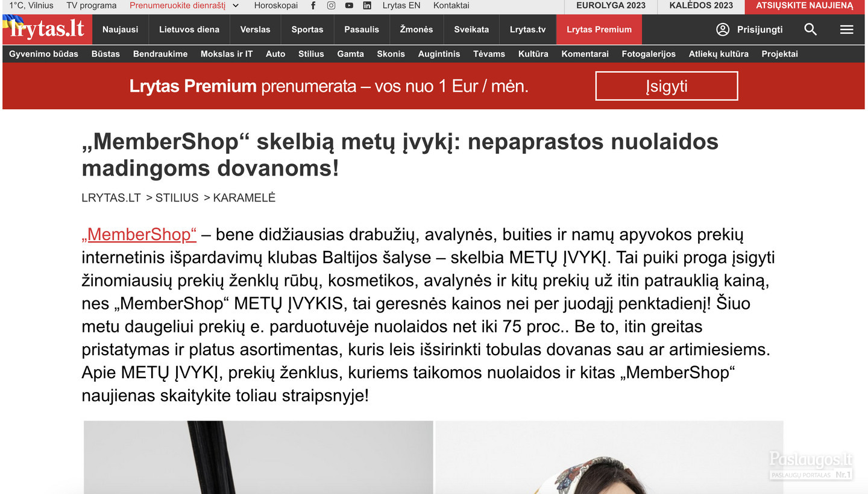The height and width of the screenshot is (494, 868).
Task: Open Kontaktai page
Action: (451, 5)
